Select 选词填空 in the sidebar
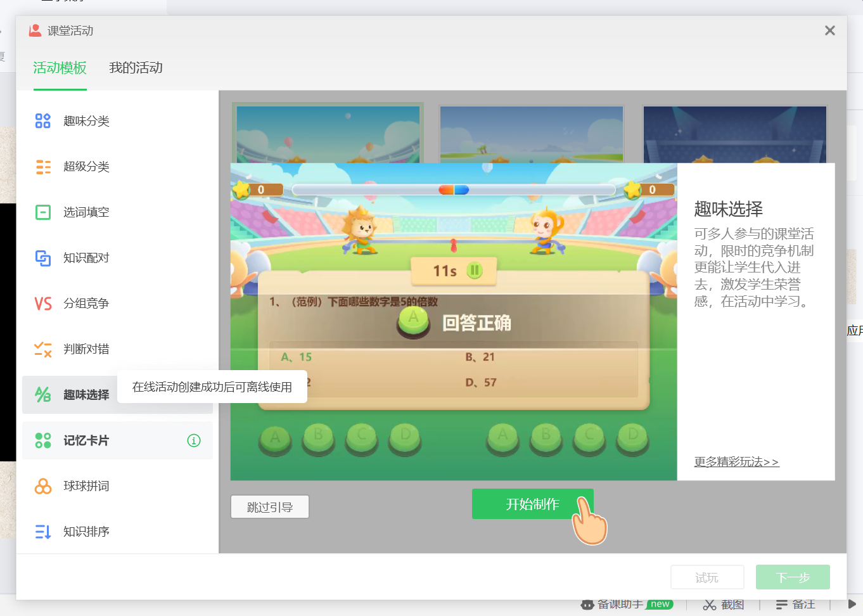863x616 pixels. click(117, 212)
